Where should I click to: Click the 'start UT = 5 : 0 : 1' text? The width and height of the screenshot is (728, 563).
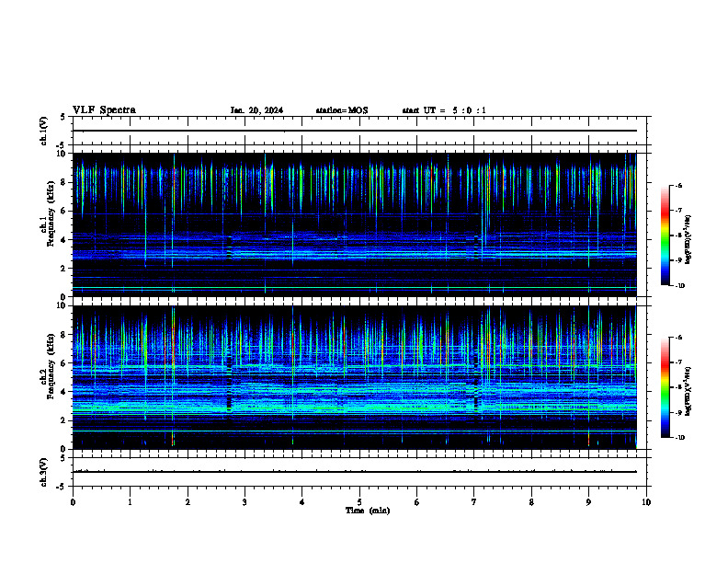[x=444, y=110]
